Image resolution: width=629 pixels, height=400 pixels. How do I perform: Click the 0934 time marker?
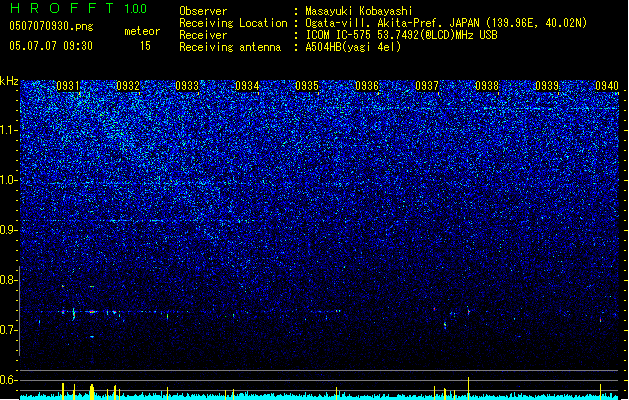(247, 86)
